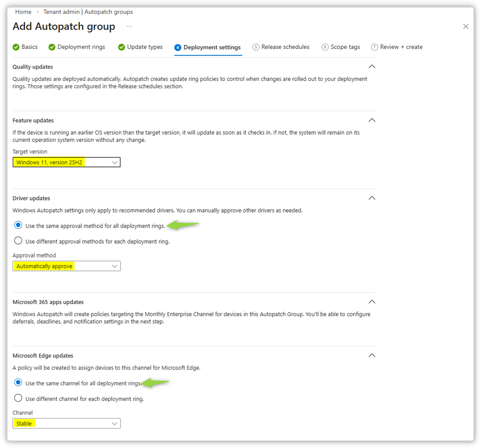
Task: Click the Scope tags step 6 icon
Action: click(x=325, y=47)
